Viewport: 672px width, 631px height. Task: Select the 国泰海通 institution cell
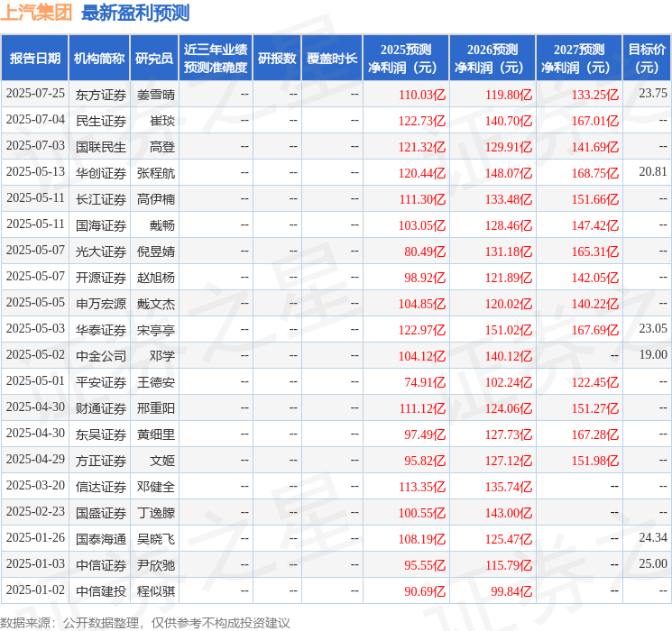coord(101,539)
